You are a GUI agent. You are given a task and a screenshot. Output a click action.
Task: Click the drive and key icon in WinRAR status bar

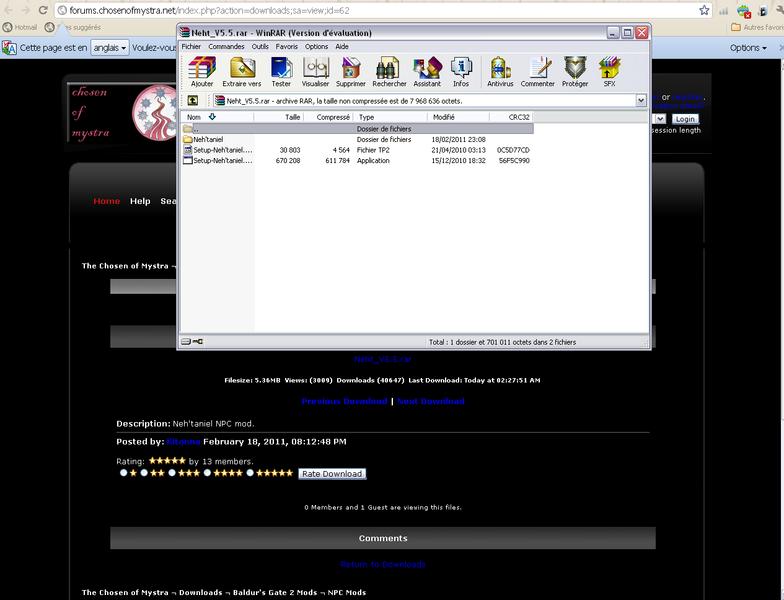tap(192, 342)
